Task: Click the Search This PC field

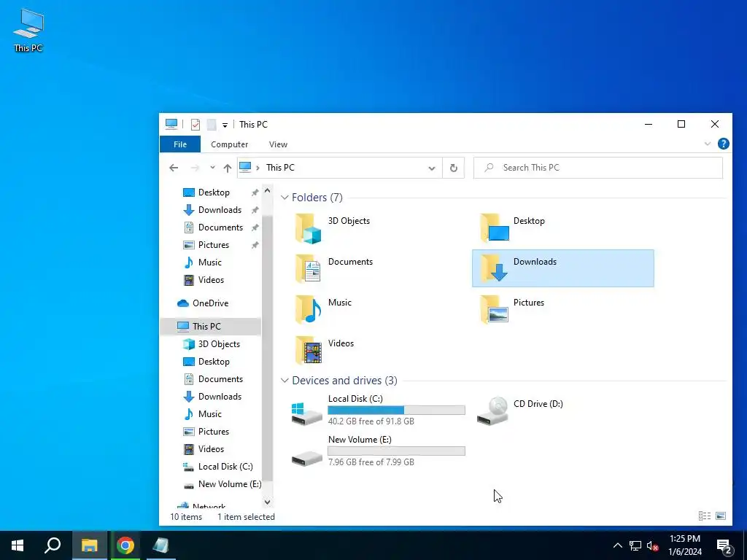Action: (598, 168)
